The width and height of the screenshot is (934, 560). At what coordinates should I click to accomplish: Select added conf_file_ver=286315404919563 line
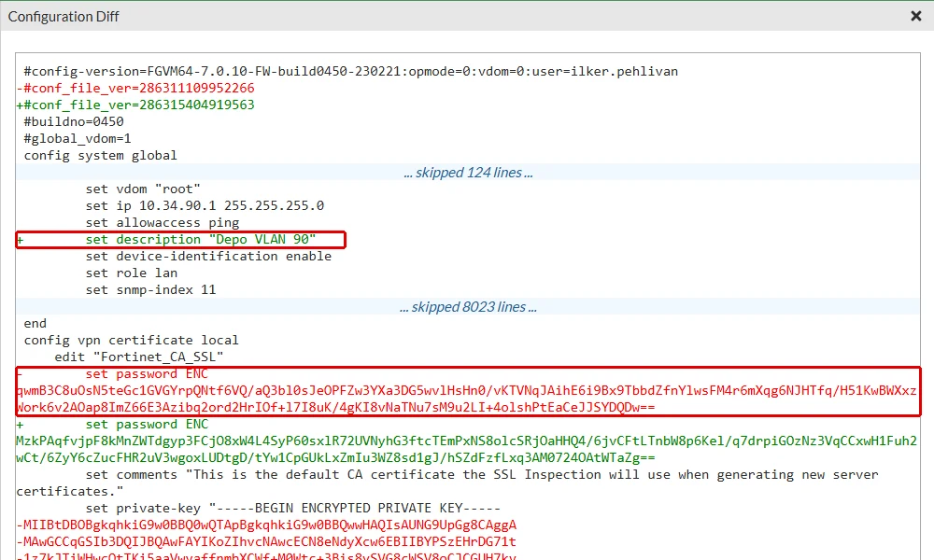(135, 105)
